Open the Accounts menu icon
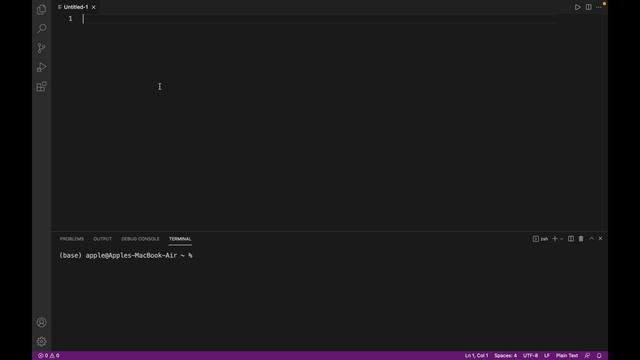640x360 pixels. 41,322
